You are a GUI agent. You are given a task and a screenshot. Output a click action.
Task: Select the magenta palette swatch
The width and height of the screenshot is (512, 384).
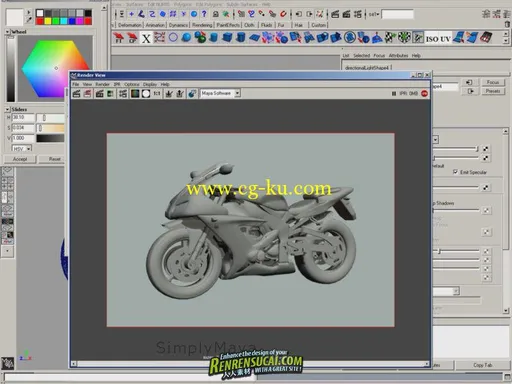(x=80, y=21)
